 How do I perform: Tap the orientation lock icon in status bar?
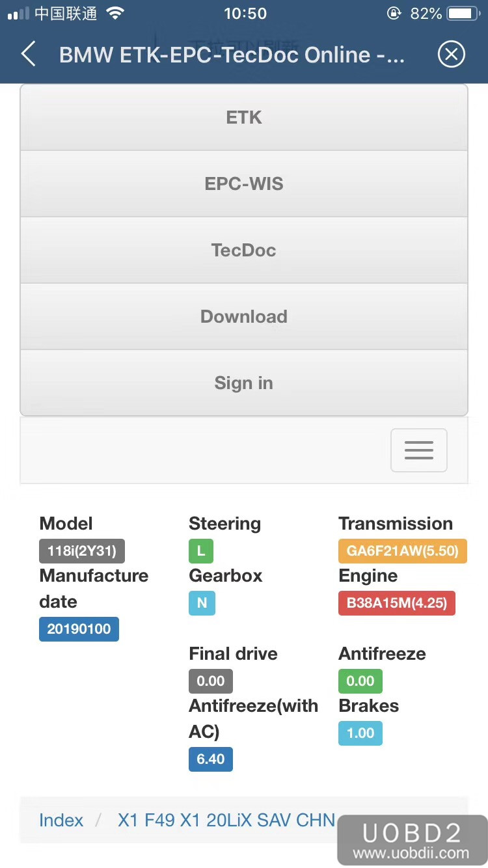(394, 13)
